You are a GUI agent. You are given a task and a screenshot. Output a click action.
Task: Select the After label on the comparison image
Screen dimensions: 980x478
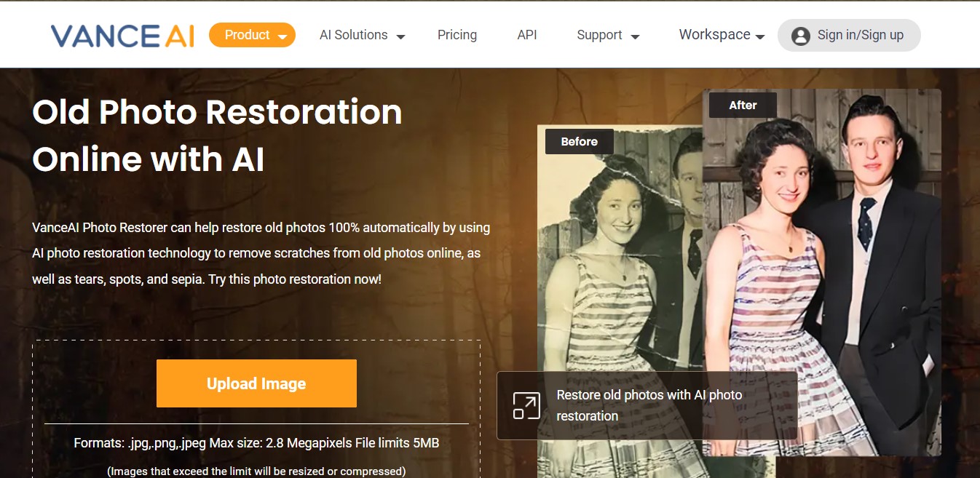[742, 105]
